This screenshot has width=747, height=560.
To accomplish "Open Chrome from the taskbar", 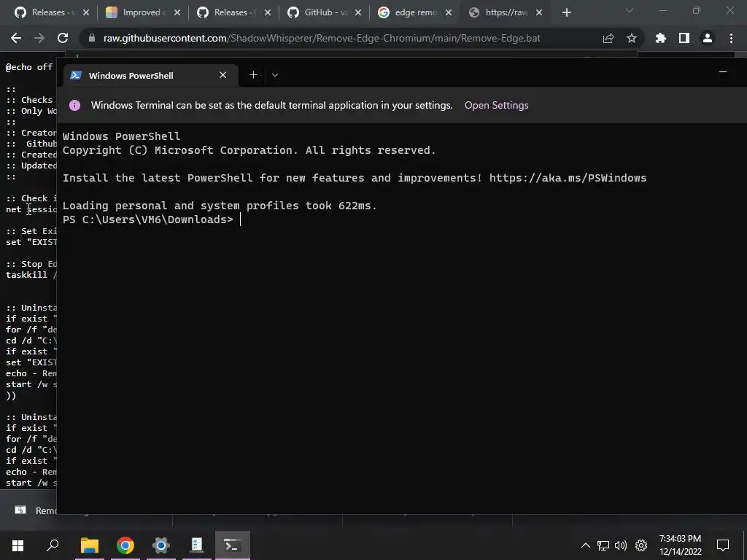I will point(125,545).
